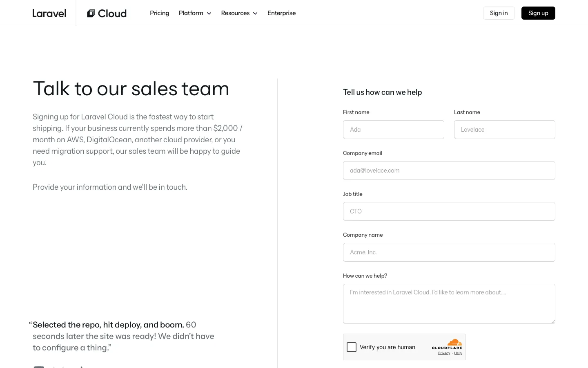Click the 'Company email' label

point(363,153)
